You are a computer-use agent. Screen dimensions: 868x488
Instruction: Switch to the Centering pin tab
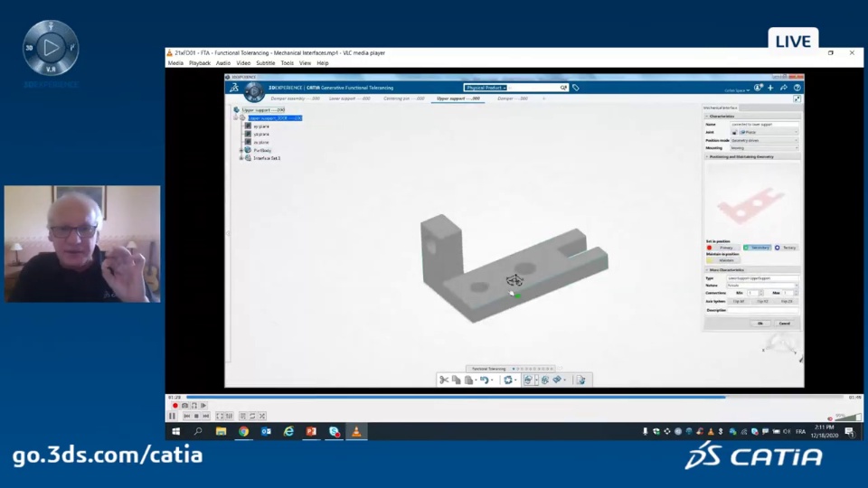pos(404,99)
